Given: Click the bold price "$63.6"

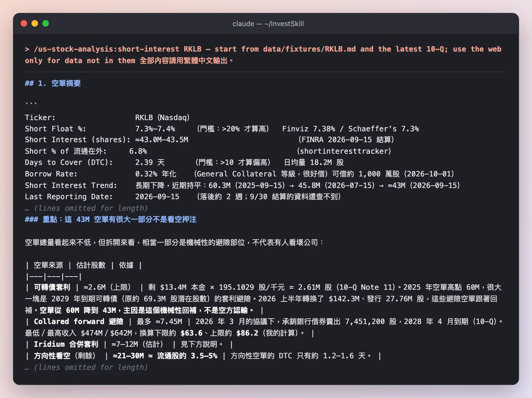Looking at the screenshot, I should 191,333.
